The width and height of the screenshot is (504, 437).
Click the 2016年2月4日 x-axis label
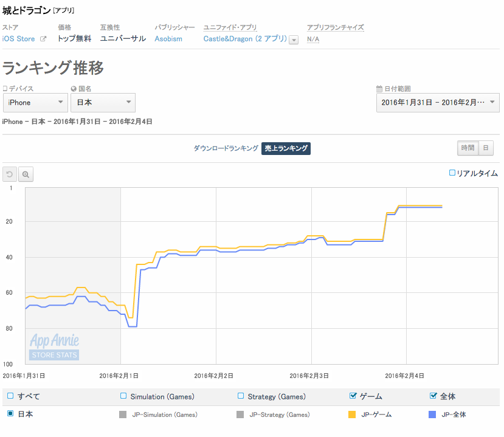(405, 376)
